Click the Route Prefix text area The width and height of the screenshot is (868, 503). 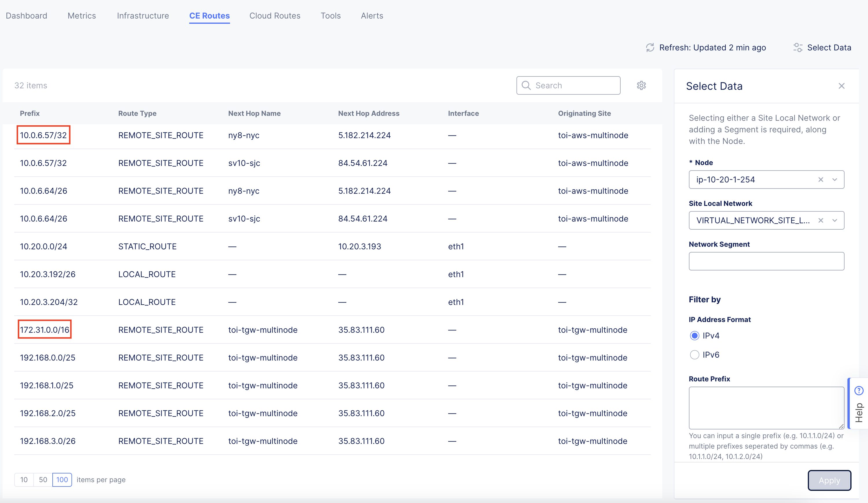click(766, 408)
